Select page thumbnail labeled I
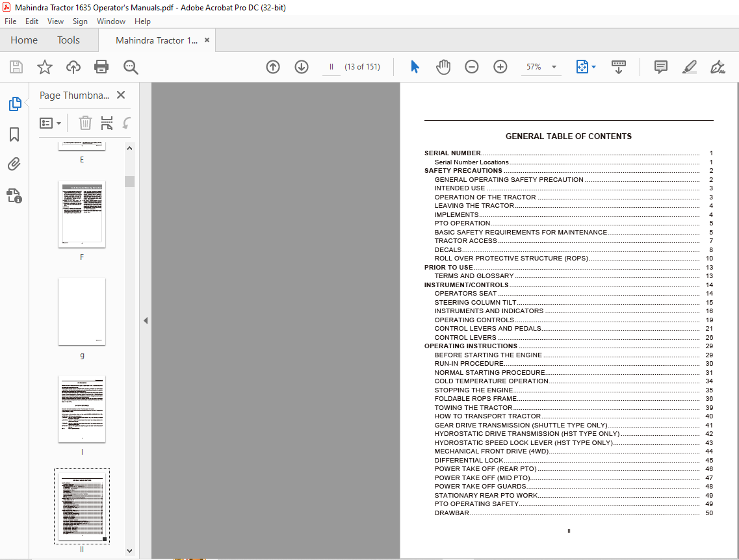 click(x=82, y=409)
